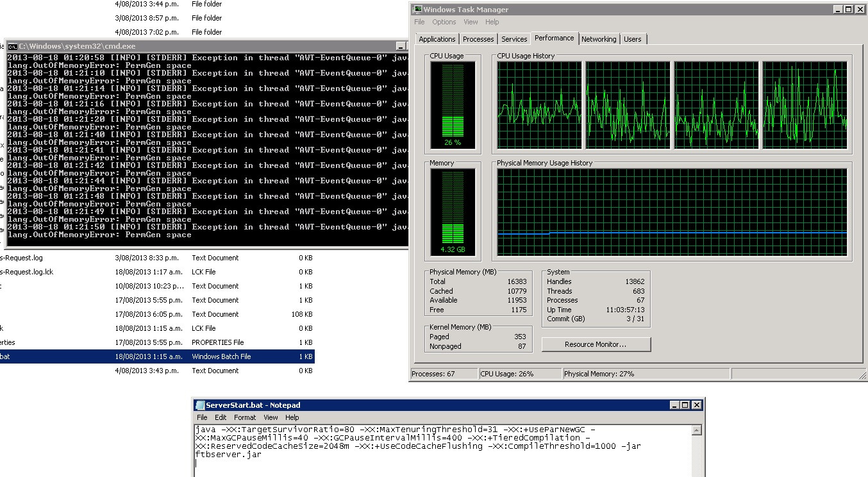Select the LCK File dated 18/08/2013 1:17 a.m.
The image size is (868, 477).
pyautogui.click(x=157, y=272)
